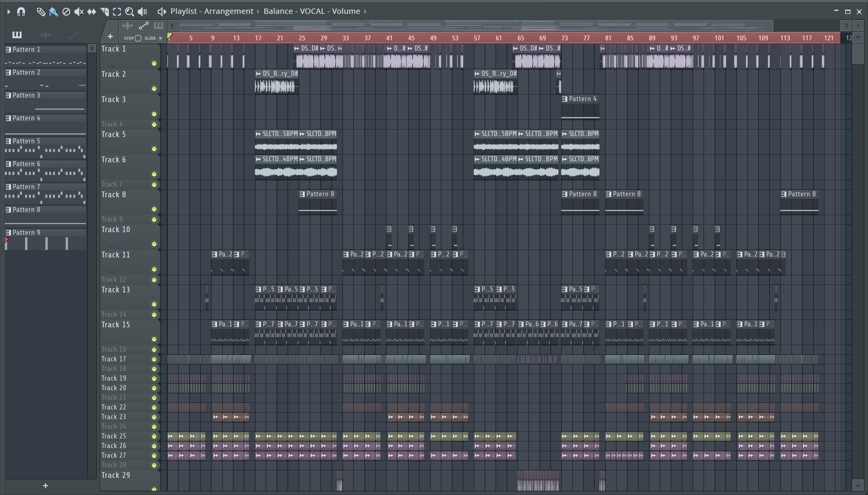The image size is (868, 495).
Task: Open Track 6 options dots
Action: [112, 176]
